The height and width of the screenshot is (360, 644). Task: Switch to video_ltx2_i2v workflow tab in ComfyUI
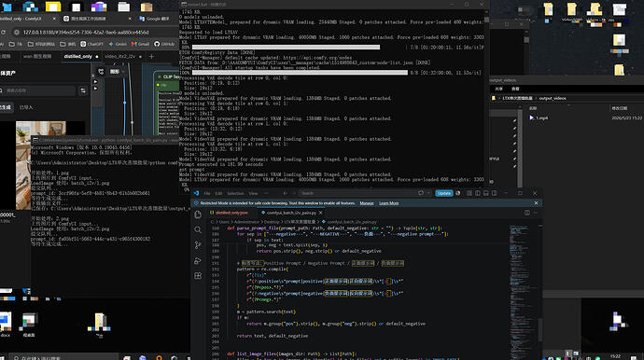click(119, 56)
